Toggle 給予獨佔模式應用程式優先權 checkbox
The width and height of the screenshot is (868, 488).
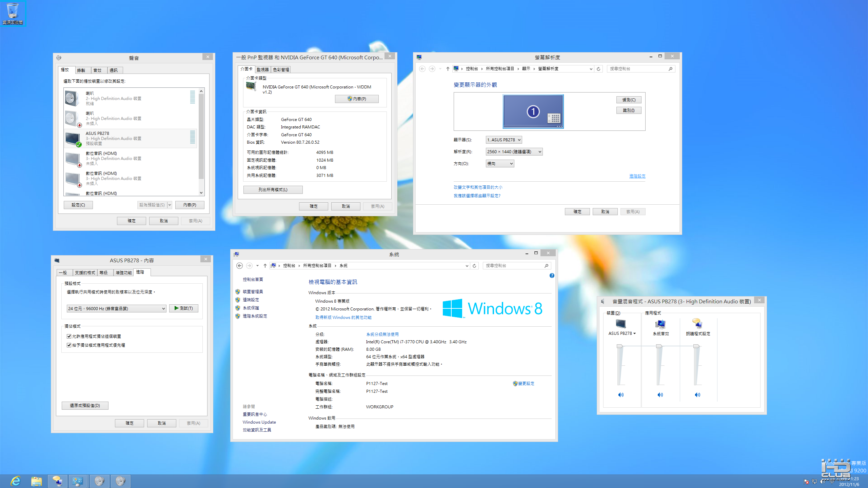(69, 345)
